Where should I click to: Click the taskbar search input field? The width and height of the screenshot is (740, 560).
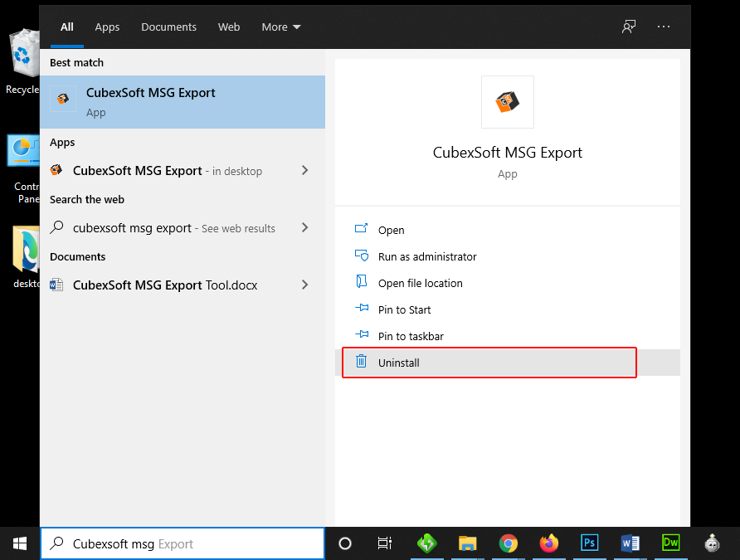tap(183, 544)
